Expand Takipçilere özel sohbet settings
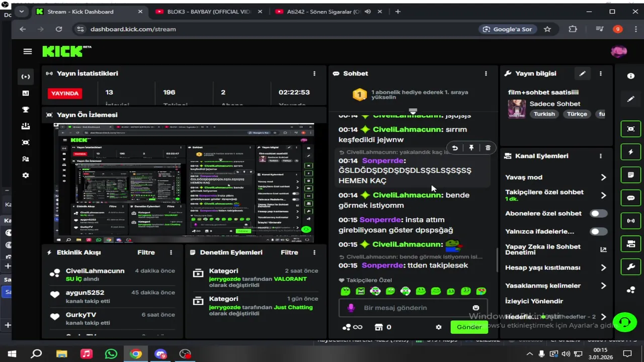 point(603,195)
